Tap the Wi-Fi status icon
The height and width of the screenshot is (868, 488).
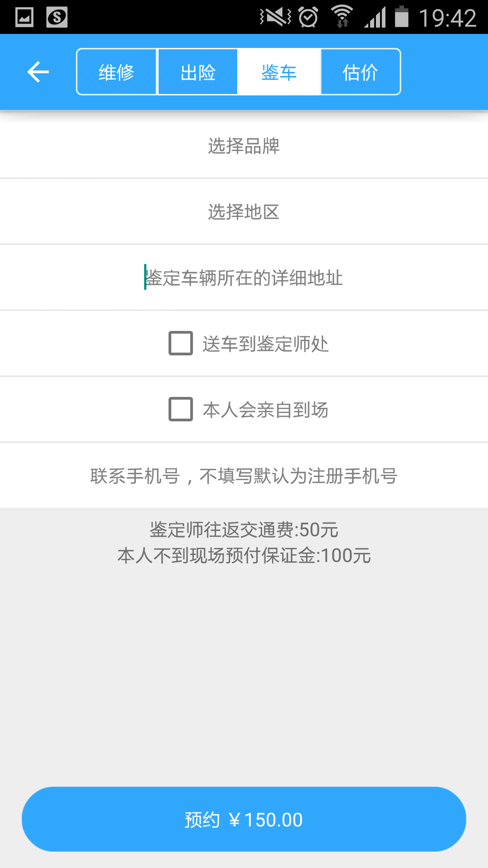[342, 17]
